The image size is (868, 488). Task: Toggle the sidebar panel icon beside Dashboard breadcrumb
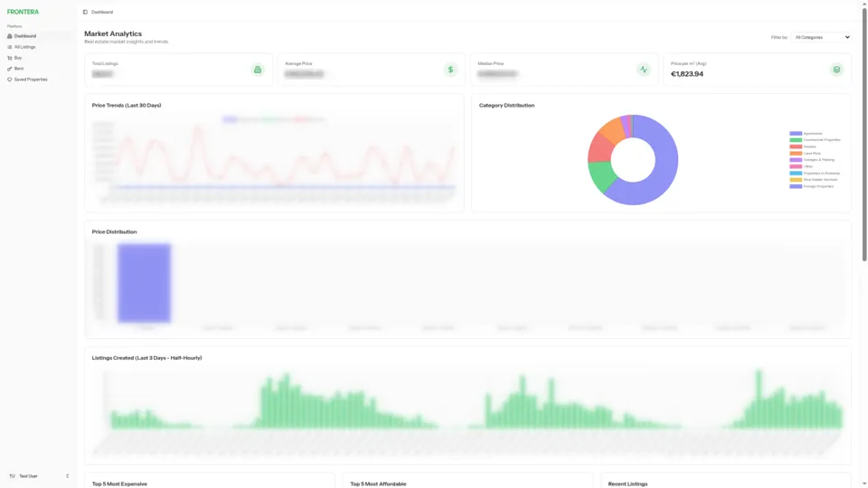[85, 12]
